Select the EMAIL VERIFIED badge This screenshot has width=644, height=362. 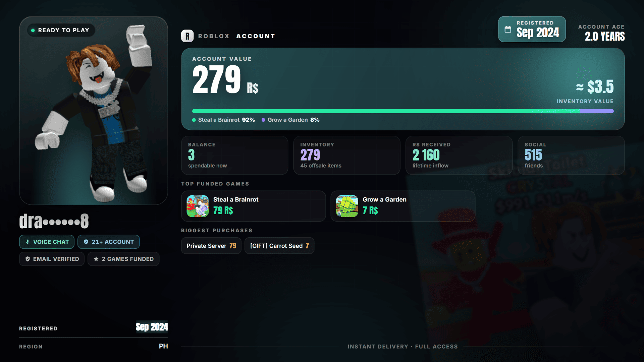(52, 259)
